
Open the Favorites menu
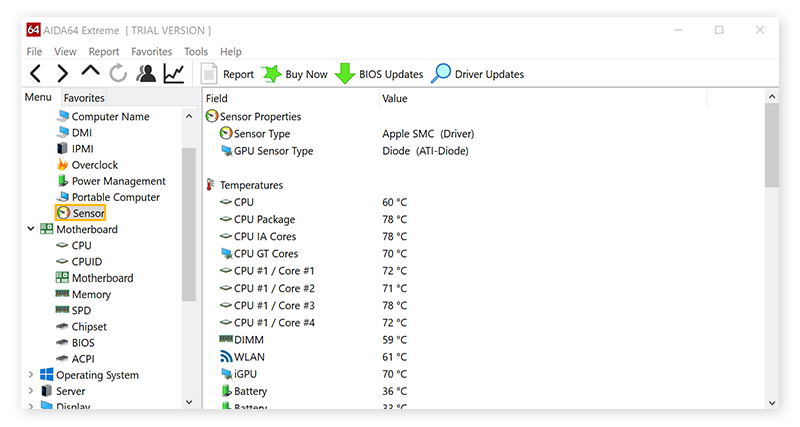pyautogui.click(x=151, y=51)
